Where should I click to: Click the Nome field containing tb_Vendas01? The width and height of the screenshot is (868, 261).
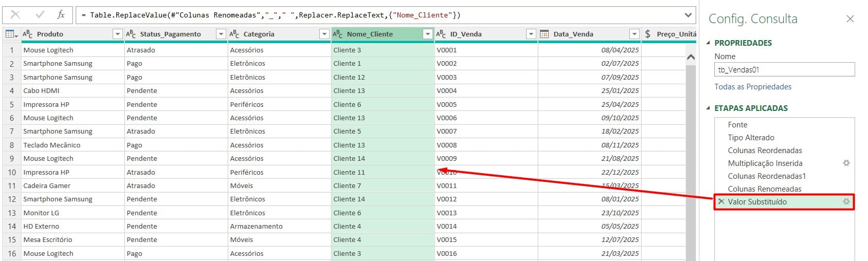(784, 70)
